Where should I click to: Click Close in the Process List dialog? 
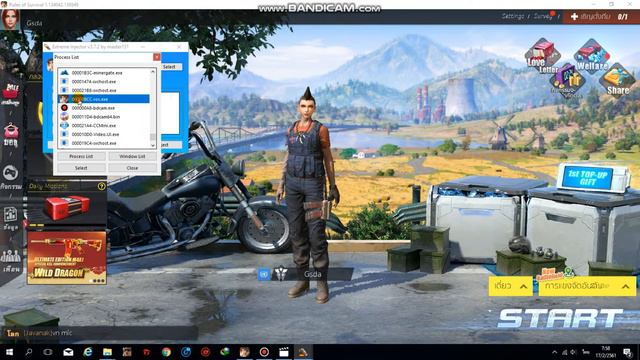click(132, 168)
